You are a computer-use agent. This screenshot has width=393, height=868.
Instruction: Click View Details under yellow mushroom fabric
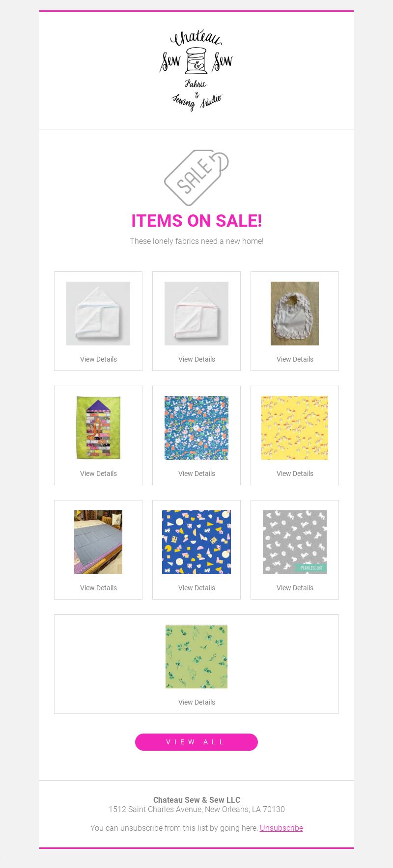click(295, 473)
